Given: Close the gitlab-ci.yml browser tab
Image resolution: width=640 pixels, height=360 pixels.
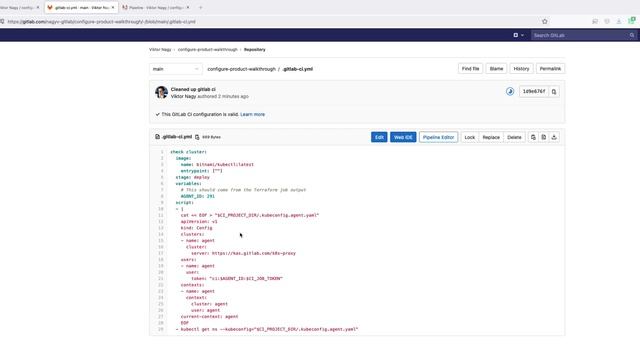Looking at the screenshot, I should pyautogui.click(x=113, y=7).
